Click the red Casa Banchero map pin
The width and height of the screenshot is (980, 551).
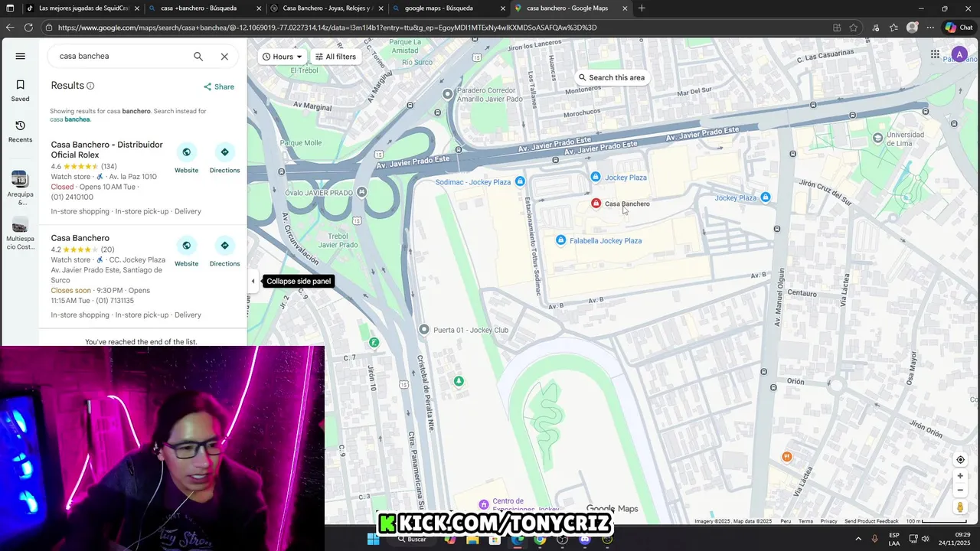pos(596,204)
